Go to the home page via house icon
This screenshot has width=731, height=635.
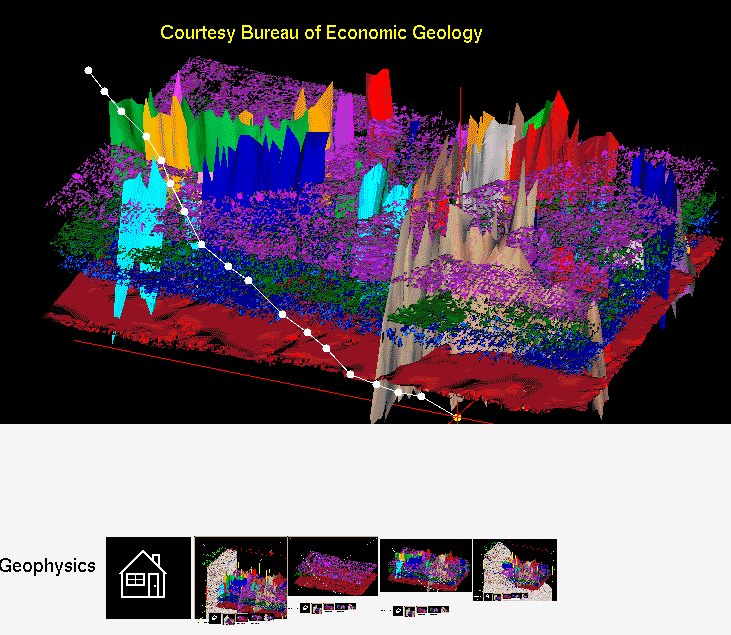click(x=148, y=578)
